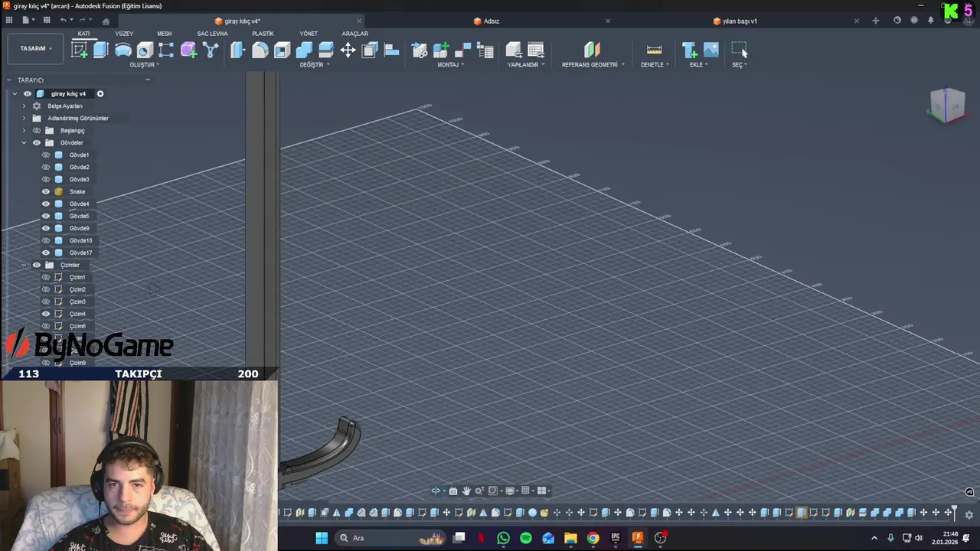The width and height of the screenshot is (980, 551).
Task: Open Spotify from the taskbar
Action: click(x=526, y=538)
